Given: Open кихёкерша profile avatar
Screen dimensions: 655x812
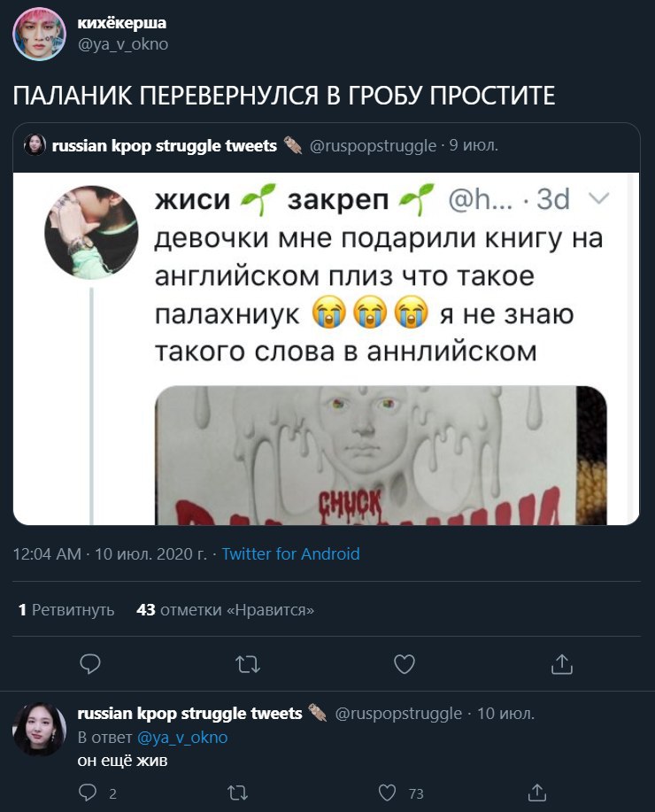Looking at the screenshot, I should (x=39, y=35).
